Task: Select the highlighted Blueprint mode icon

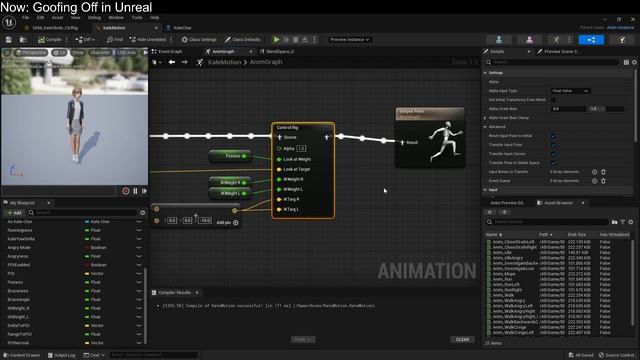Action: (x=591, y=40)
